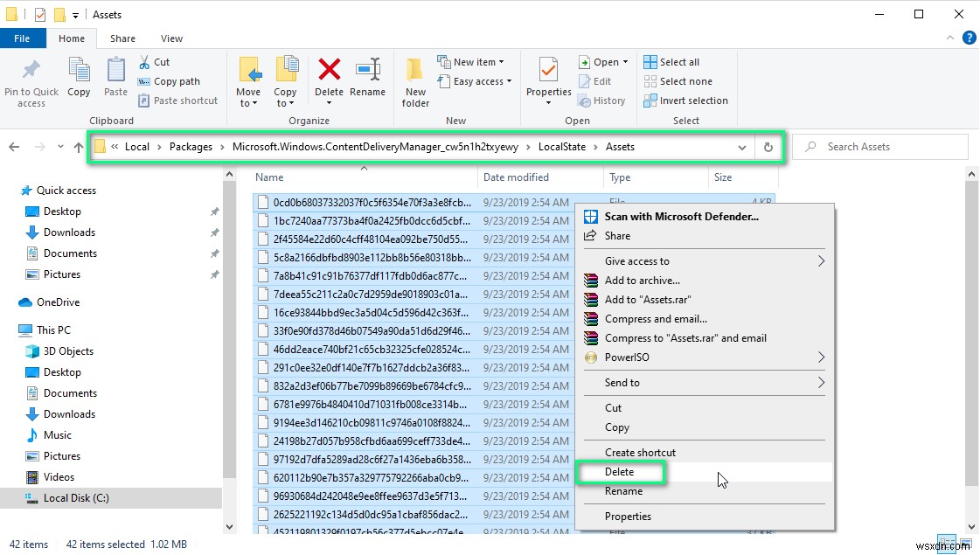Choose Compress and email menu entry
The width and height of the screenshot is (980, 555).
coord(705,319)
